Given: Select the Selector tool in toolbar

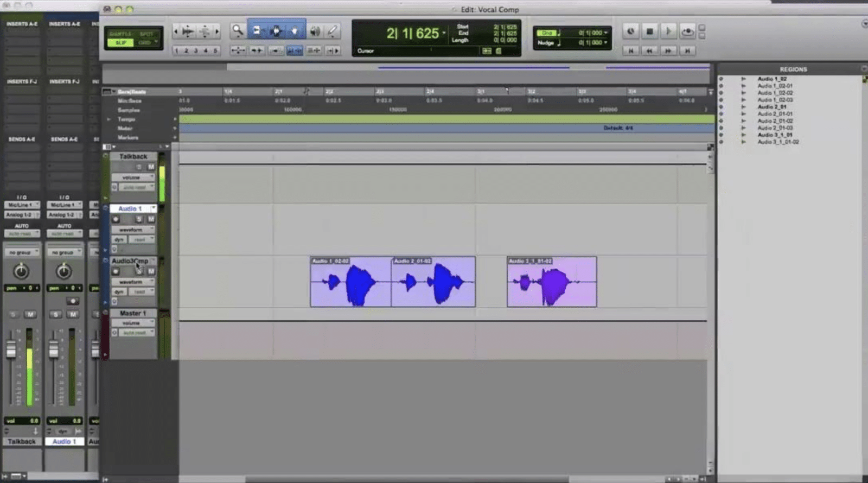Looking at the screenshot, I should (276, 31).
